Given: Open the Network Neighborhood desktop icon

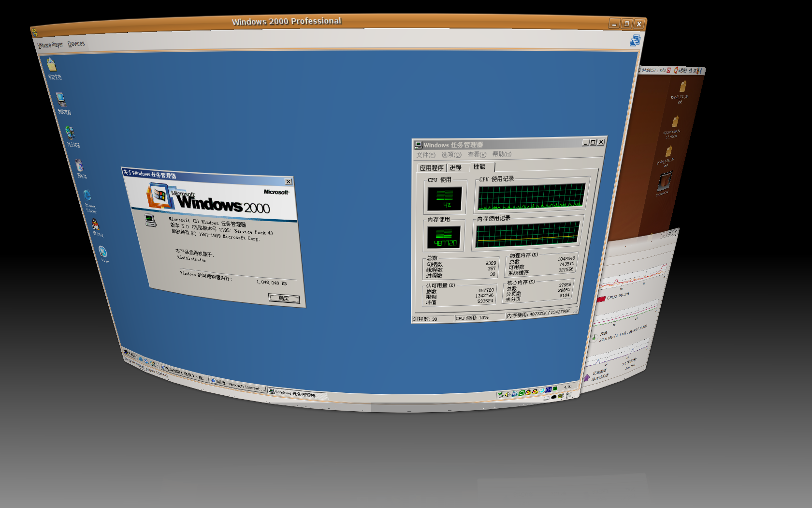Looking at the screenshot, I should tap(70, 133).
